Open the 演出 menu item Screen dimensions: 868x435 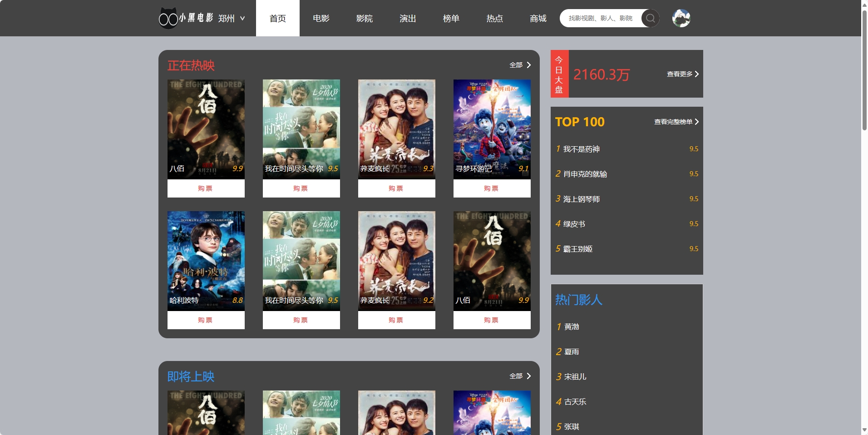[x=408, y=18]
